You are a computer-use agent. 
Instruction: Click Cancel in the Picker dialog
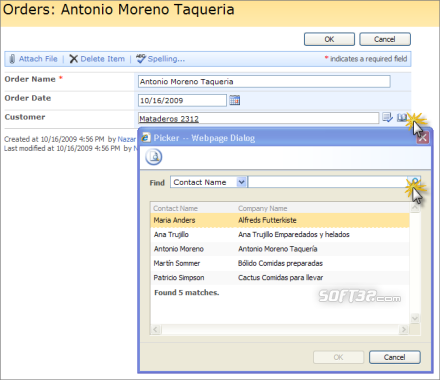[395, 357]
